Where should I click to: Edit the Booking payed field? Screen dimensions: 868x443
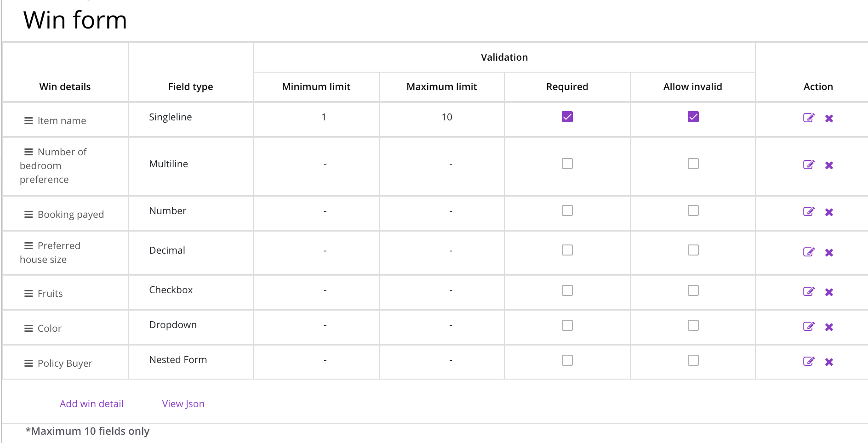point(809,211)
